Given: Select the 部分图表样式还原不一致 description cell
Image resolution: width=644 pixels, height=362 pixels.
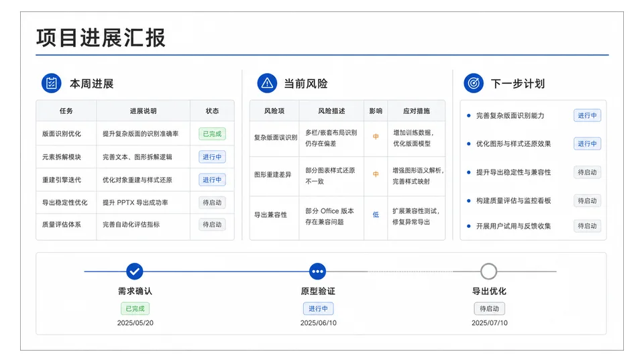Looking at the screenshot, I should click(x=330, y=176).
